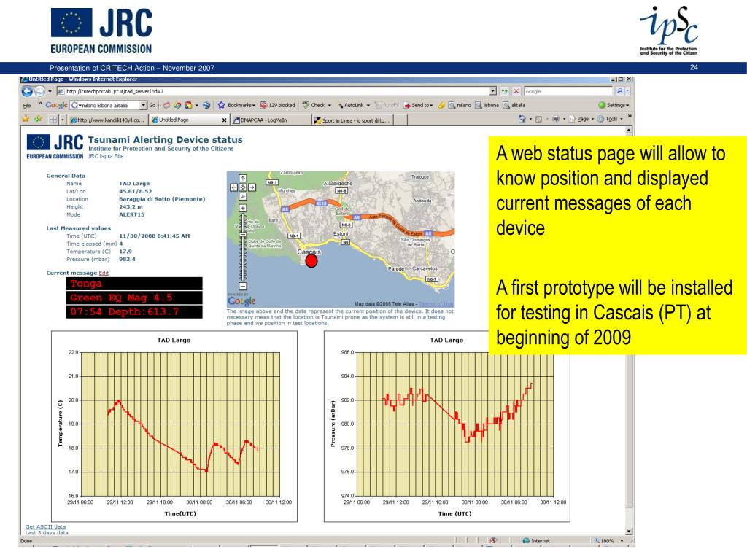Zoom out the map with minus button

pyautogui.click(x=242, y=286)
